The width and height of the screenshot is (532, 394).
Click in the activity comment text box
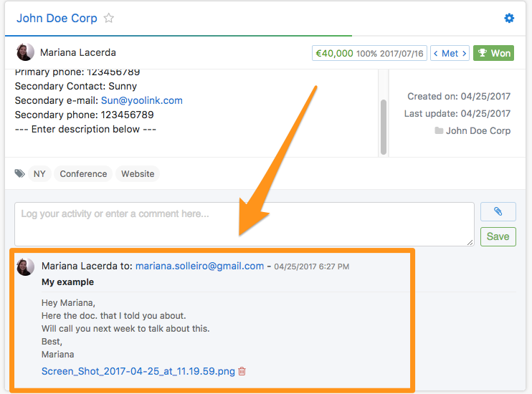[244, 224]
